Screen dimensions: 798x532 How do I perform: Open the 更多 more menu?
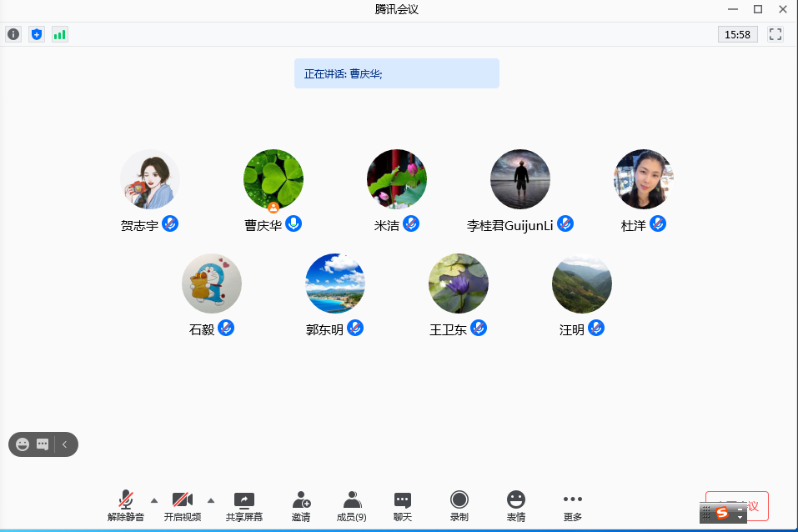(x=572, y=505)
